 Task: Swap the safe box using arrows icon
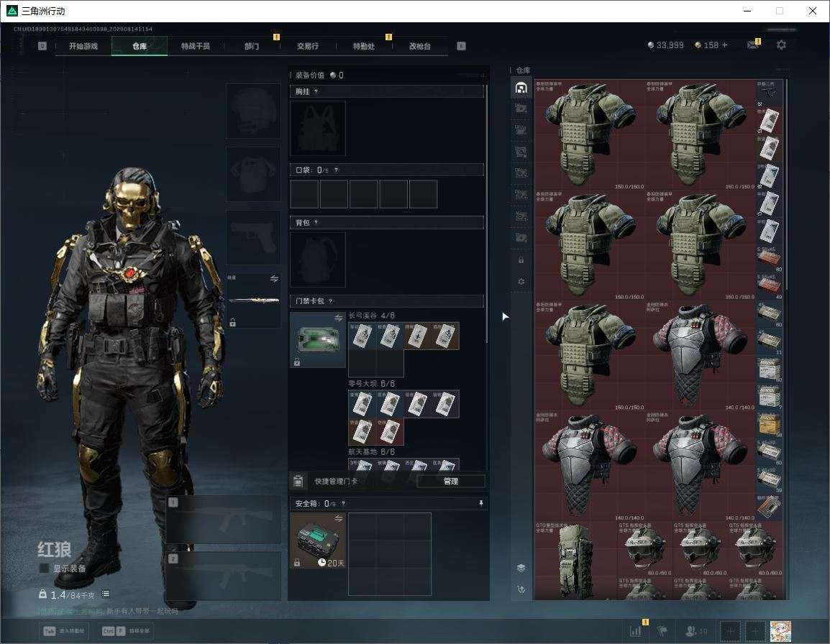pos(339,519)
